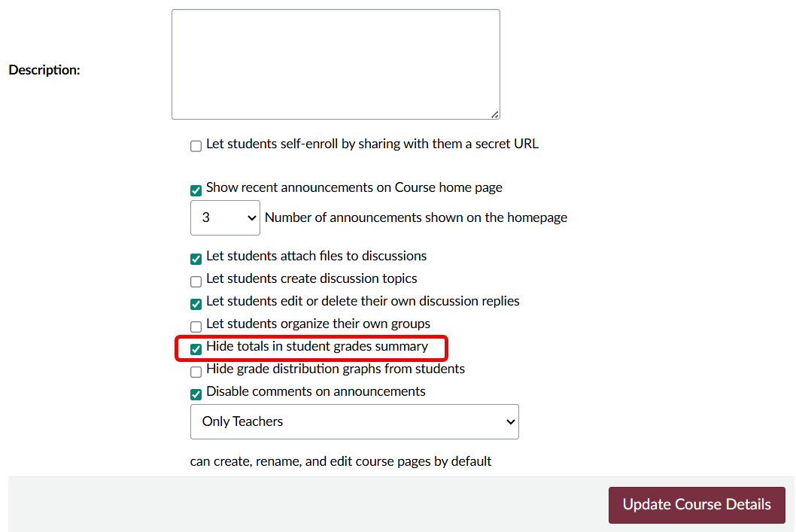The height and width of the screenshot is (532, 796).
Task: Tick the Let students organize their own groups checkbox
Action: click(x=196, y=327)
